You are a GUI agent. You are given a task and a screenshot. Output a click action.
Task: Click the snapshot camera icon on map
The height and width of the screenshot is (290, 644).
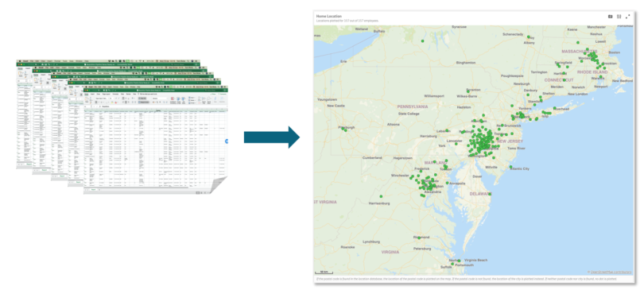pyautogui.click(x=610, y=17)
